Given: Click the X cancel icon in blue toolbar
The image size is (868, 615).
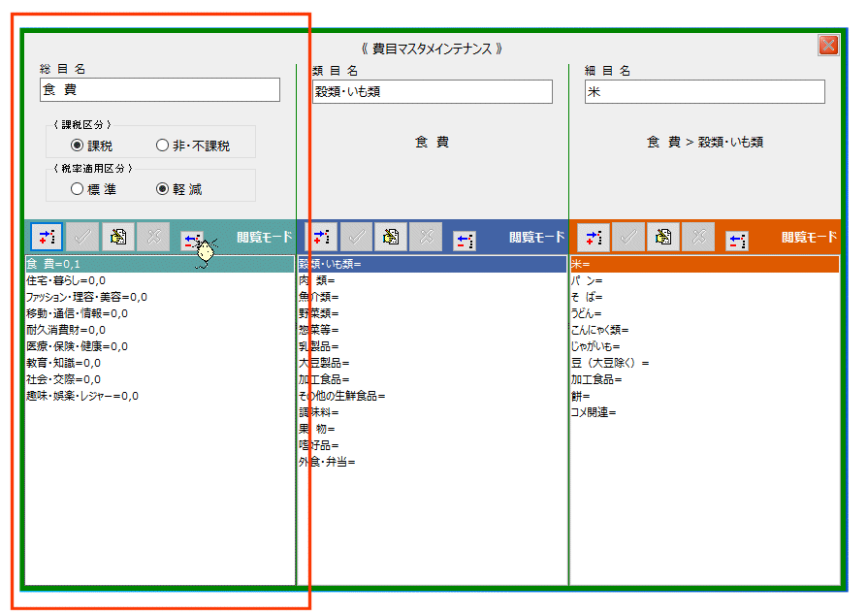Looking at the screenshot, I should (427, 237).
